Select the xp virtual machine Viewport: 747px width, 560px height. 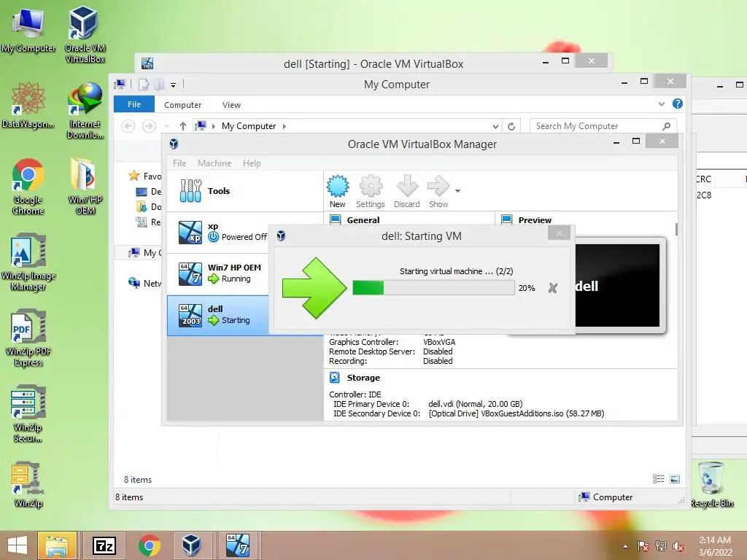pyautogui.click(x=217, y=232)
